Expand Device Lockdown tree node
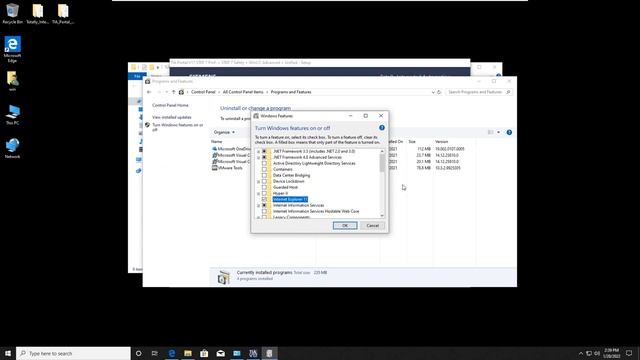Viewport: 640px width, 360px height. point(258,181)
